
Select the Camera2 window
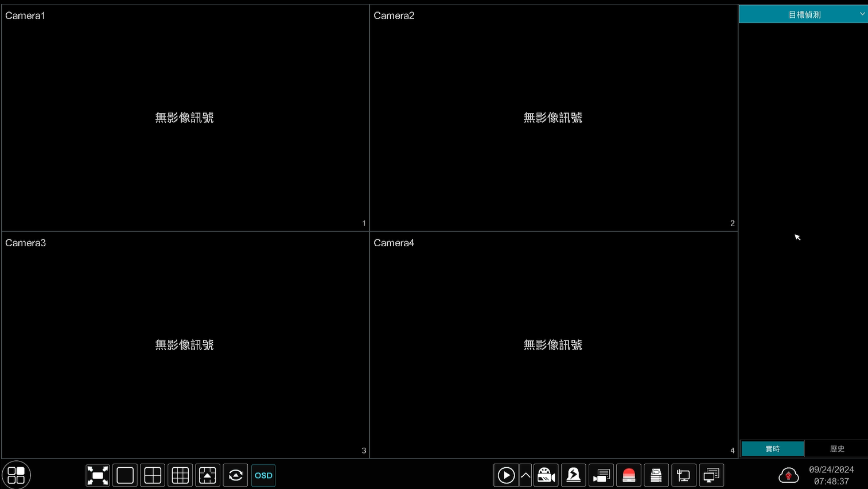[554, 118]
